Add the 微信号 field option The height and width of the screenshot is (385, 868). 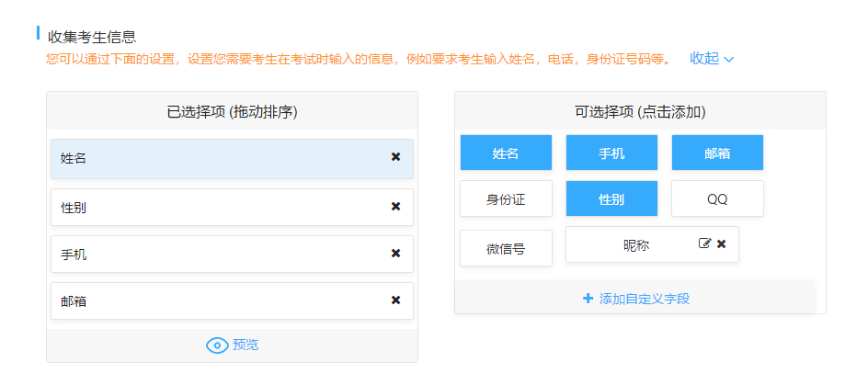pyautogui.click(x=506, y=248)
